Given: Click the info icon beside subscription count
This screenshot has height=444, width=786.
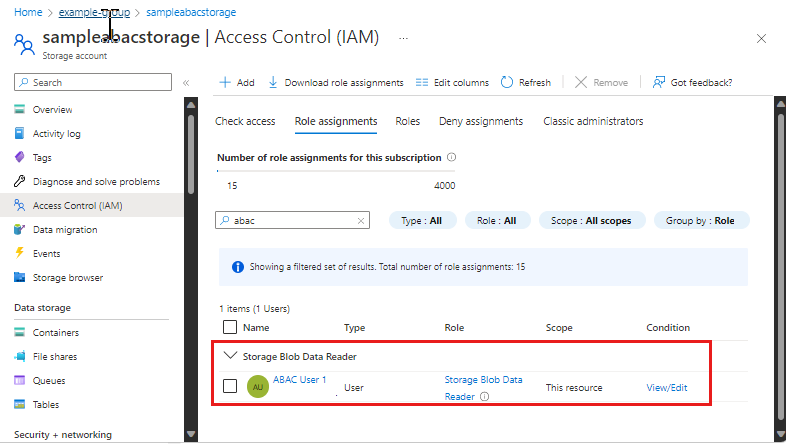Looking at the screenshot, I should (x=451, y=157).
